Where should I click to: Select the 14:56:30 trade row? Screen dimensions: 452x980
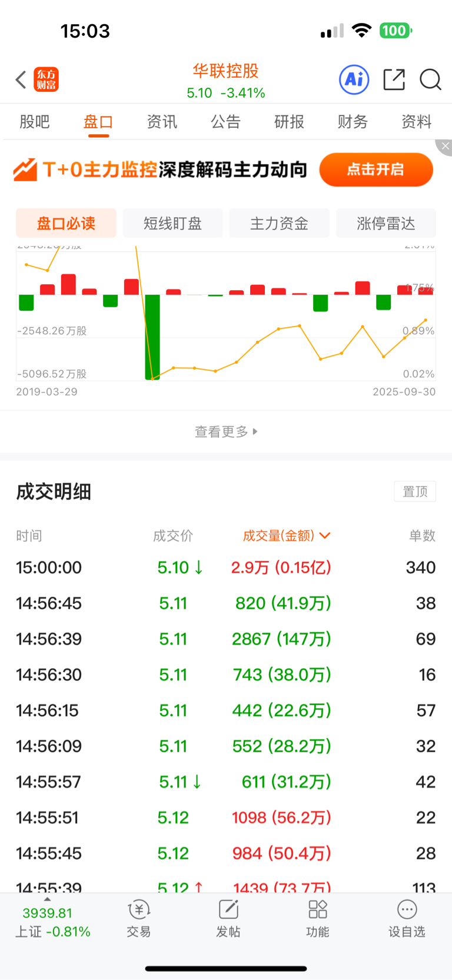click(226, 675)
